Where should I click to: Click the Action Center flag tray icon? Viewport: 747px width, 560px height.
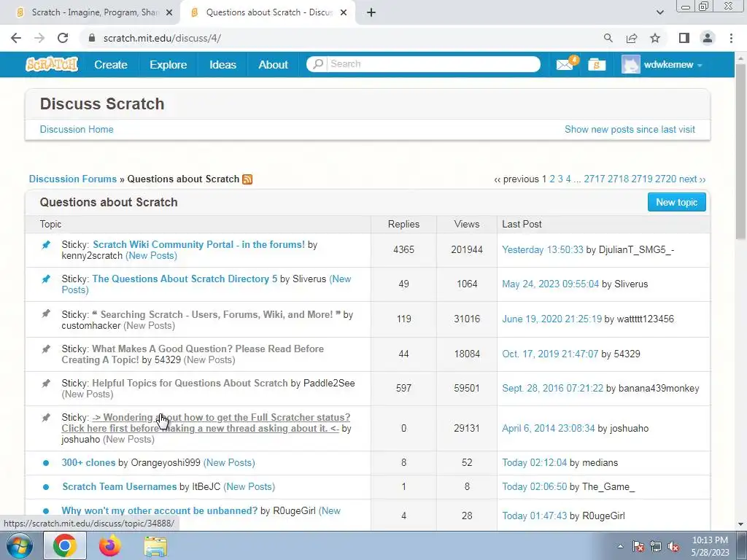point(638,547)
